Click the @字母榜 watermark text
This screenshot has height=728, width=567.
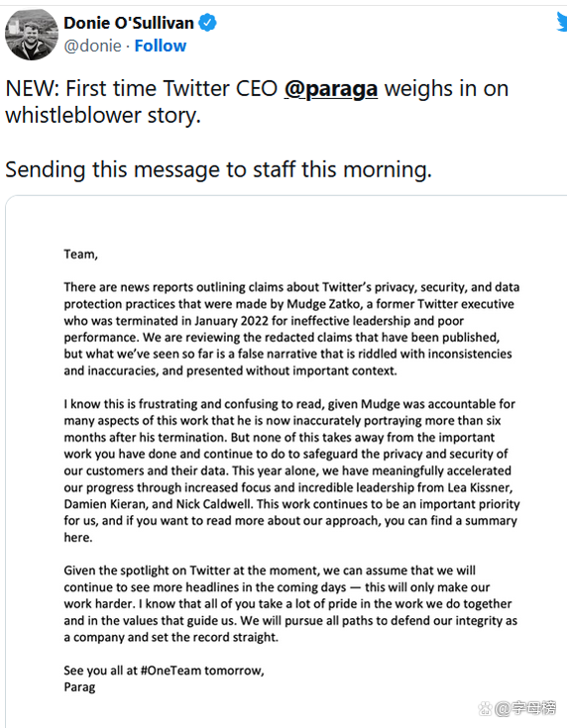point(525,708)
